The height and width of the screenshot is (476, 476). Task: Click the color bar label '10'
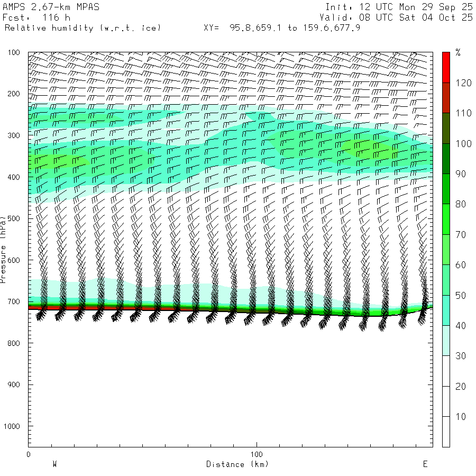coord(461,417)
